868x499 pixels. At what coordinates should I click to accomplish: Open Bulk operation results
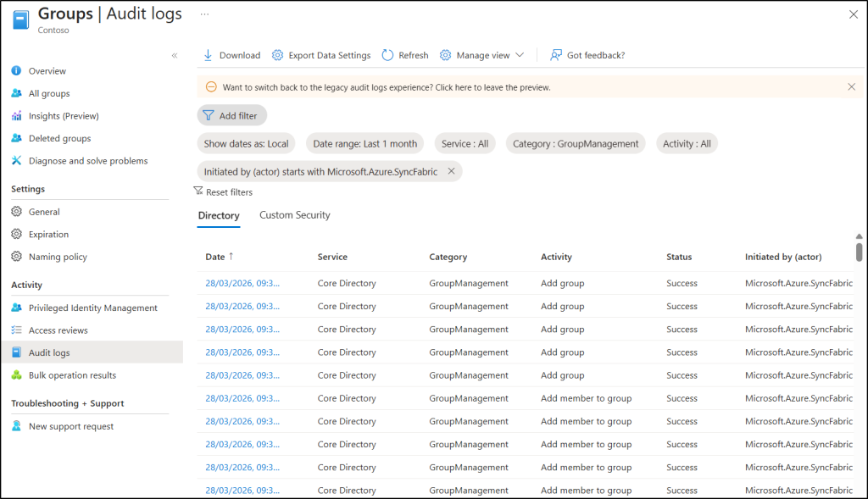click(x=72, y=375)
